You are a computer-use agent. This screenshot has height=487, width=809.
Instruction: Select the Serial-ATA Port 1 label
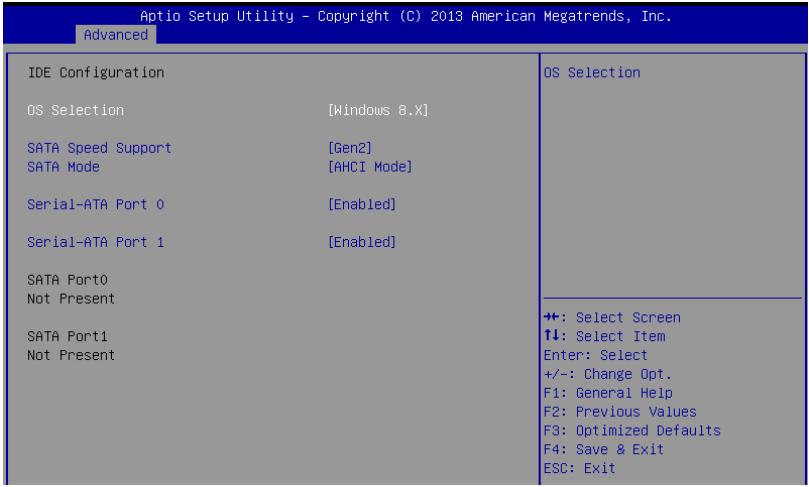click(95, 242)
